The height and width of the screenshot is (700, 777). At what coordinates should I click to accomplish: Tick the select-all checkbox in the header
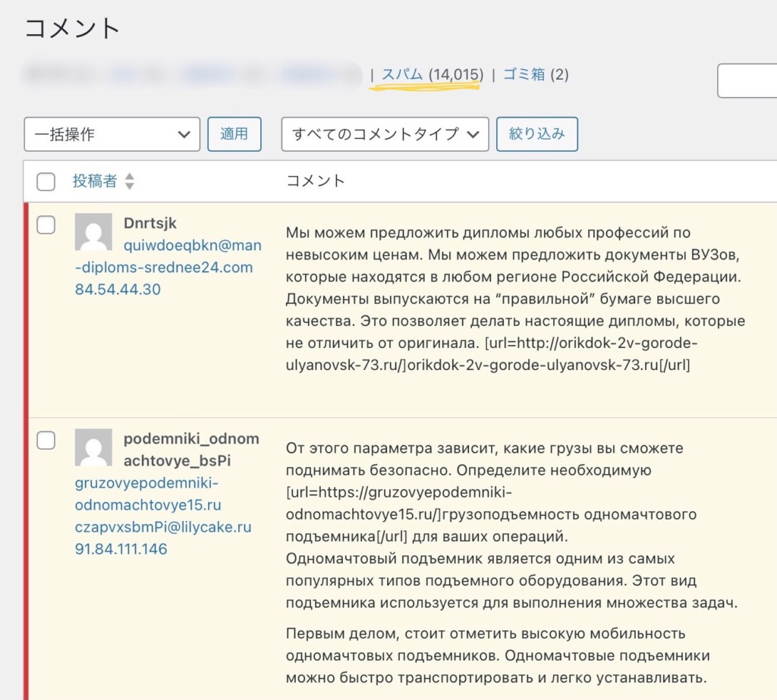pyautogui.click(x=46, y=182)
